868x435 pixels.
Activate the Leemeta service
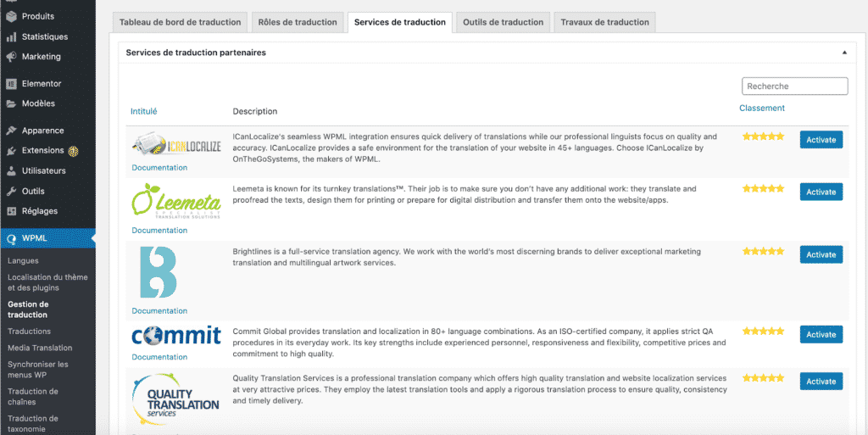coord(821,192)
